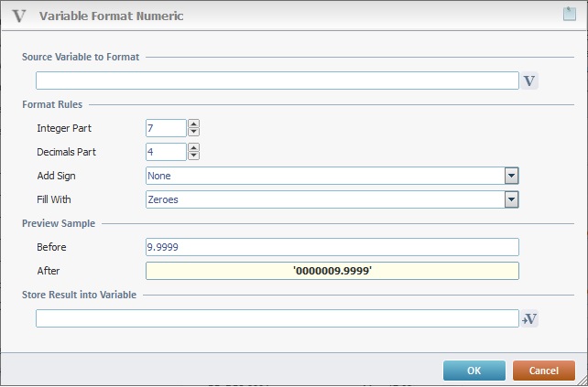Screen dimensions: 588x387
Task: Focus the Store Result into Variable input
Action: [277, 318]
